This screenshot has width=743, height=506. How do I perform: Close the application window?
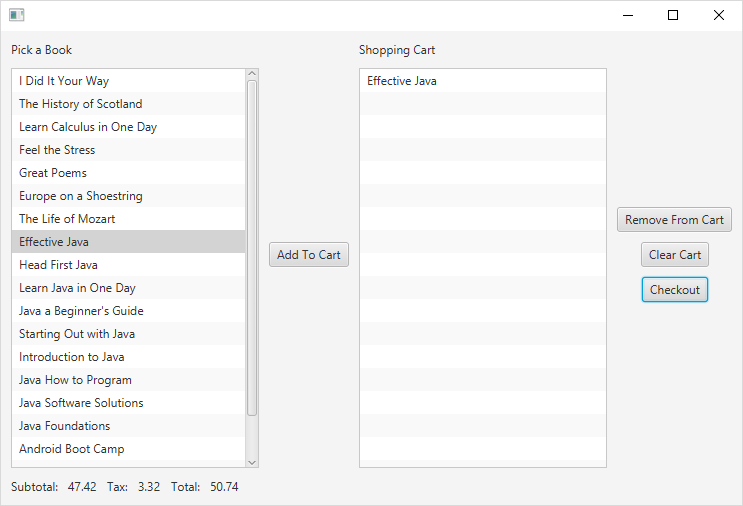718,15
